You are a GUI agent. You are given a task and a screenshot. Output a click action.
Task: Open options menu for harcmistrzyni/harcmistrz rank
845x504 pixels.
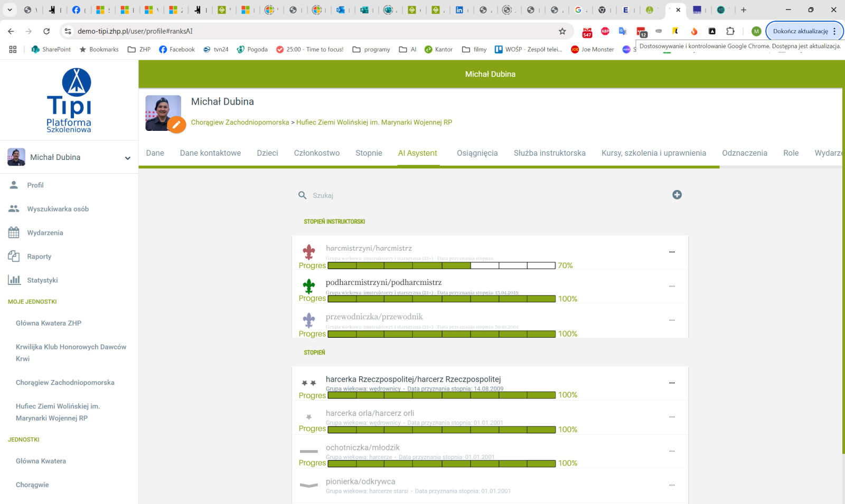[x=672, y=252]
